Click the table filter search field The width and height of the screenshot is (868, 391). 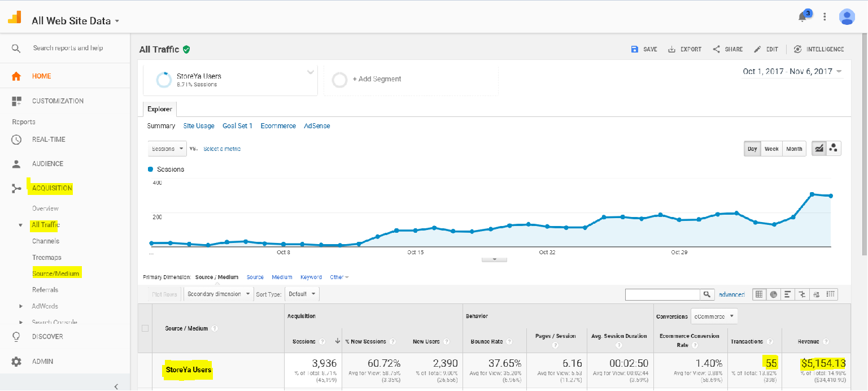tap(662, 294)
